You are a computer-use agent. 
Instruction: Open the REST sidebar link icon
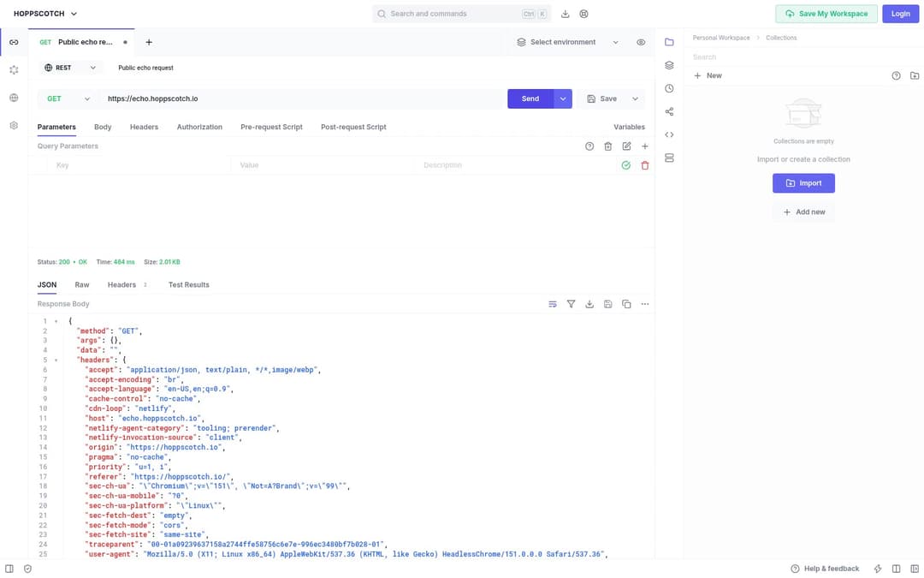click(14, 43)
